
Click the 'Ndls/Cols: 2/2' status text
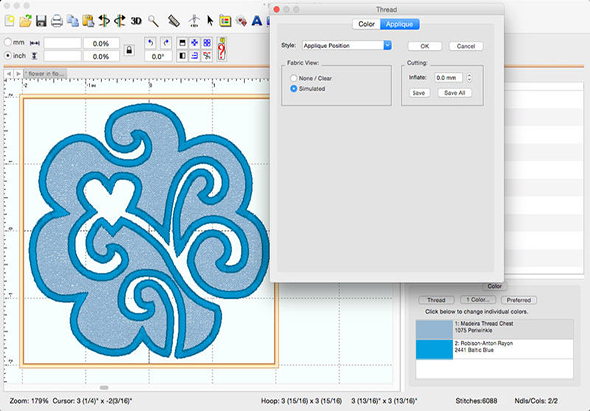536,401
